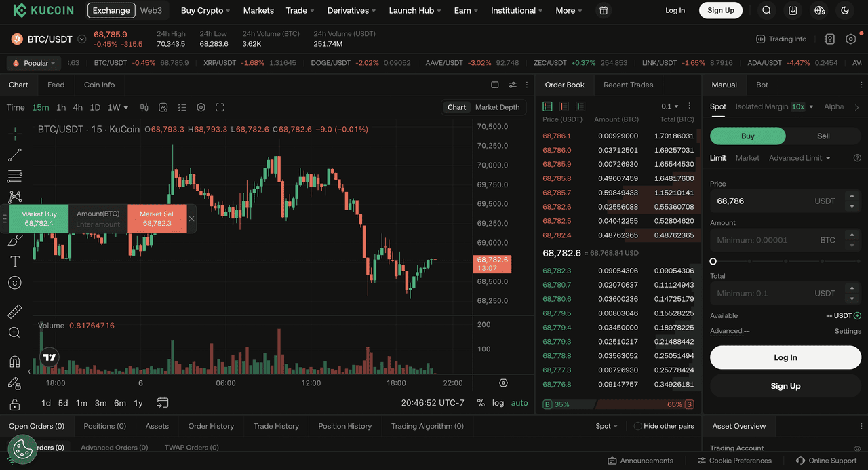Open order book 0.1 precision dropdown

point(670,106)
